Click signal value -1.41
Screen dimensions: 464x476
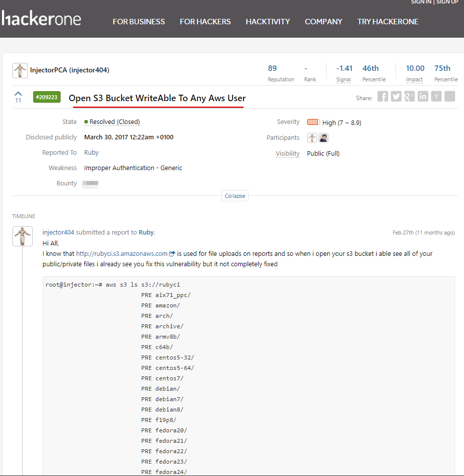pyautogui.click(x=344, y=68)
